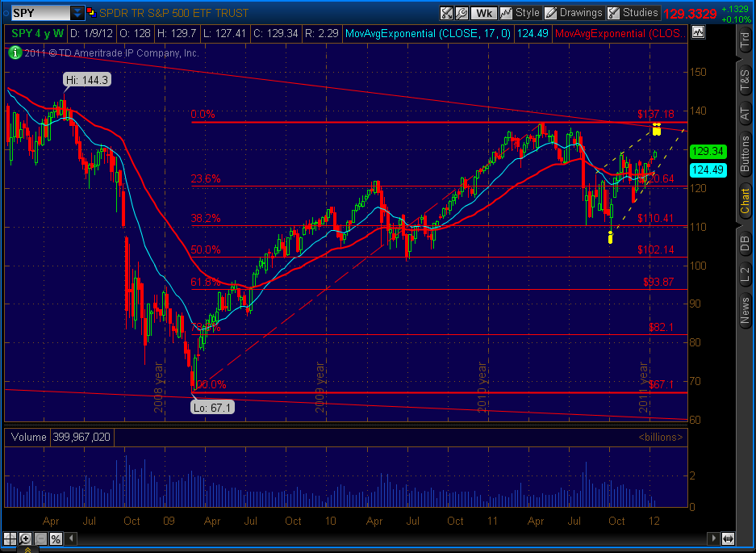This screenshot has width=756, height=553.
Task: Switch to the Buttons side tab
Action: tap(746, 154)
